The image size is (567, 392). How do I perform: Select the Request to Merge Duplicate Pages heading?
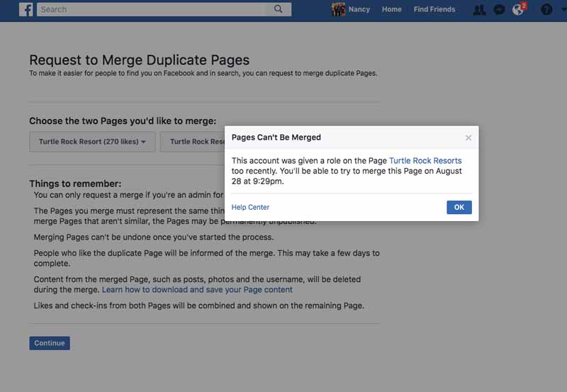[x=139, y=60]
